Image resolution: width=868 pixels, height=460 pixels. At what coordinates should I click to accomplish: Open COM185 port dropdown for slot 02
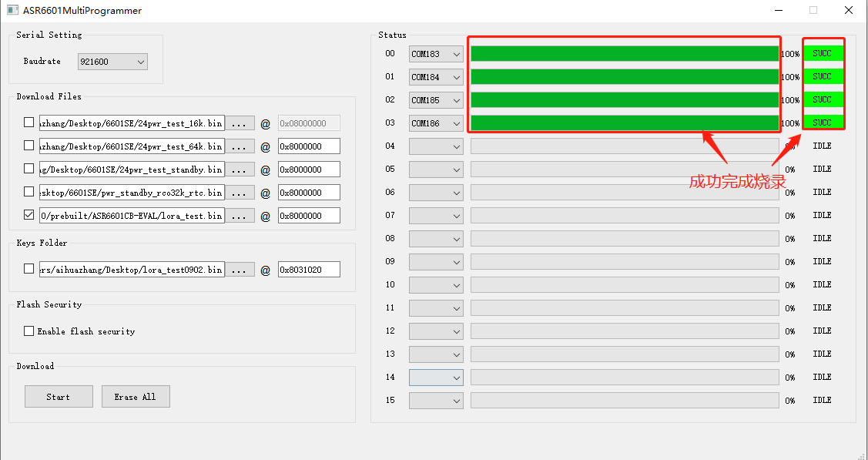coord(436,101)
